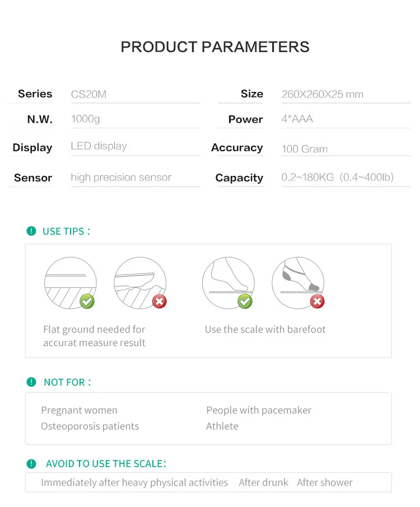Click the green exclamation icon beside NOT FOR
Image resolution: width=420 pixels, height=507 pixels.
pyautogui.click(x=31, y=382)
